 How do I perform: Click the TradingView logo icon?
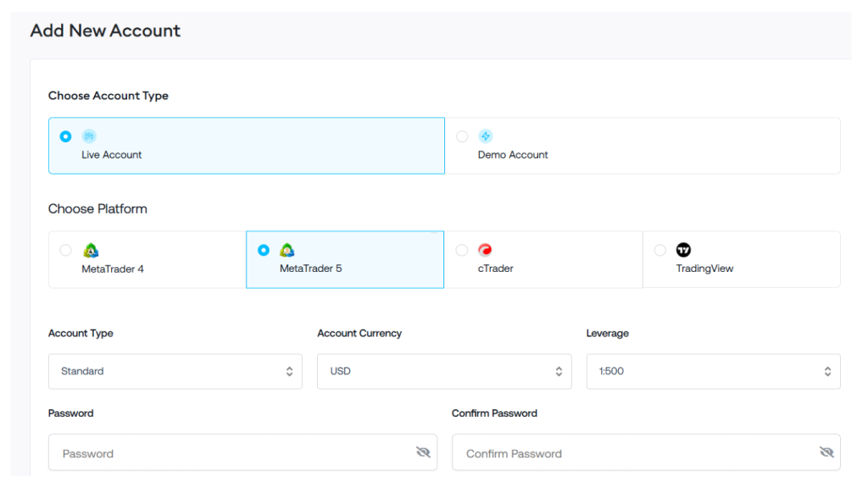point(683,250)
